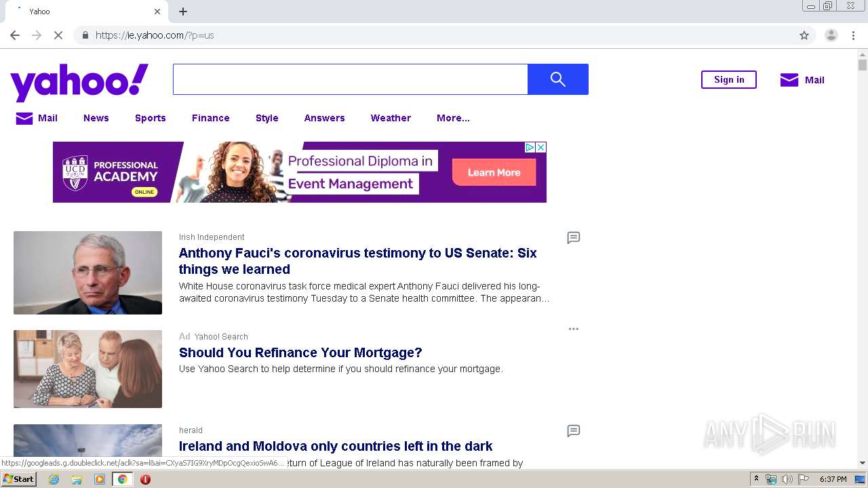868x488 pixels.
Task: Click the Chrome taskbar button
Action: [x=123, y=479]
